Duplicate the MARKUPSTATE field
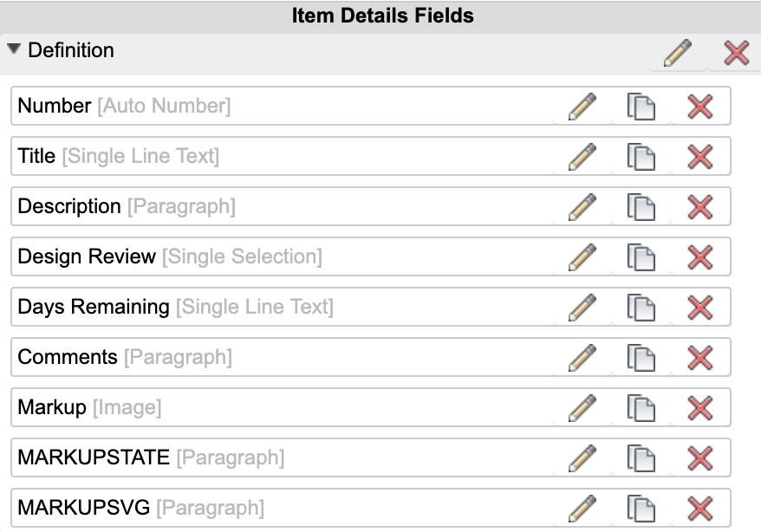 coord(641,458)
